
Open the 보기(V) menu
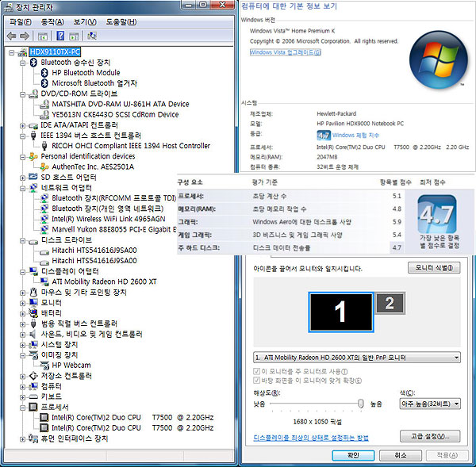pyautogui.click(x=85, y=22)
